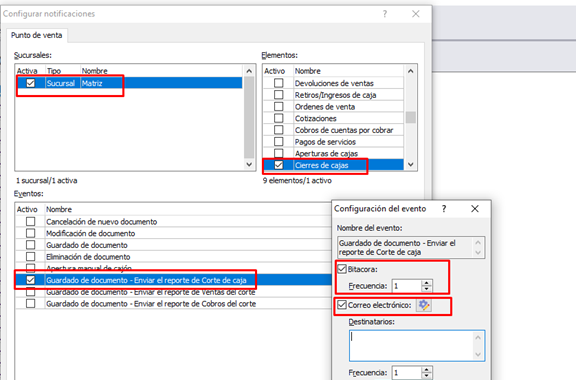
Task: Enable Cobros de cuentas por cobrar checkbox
Action: coord(279,130)
